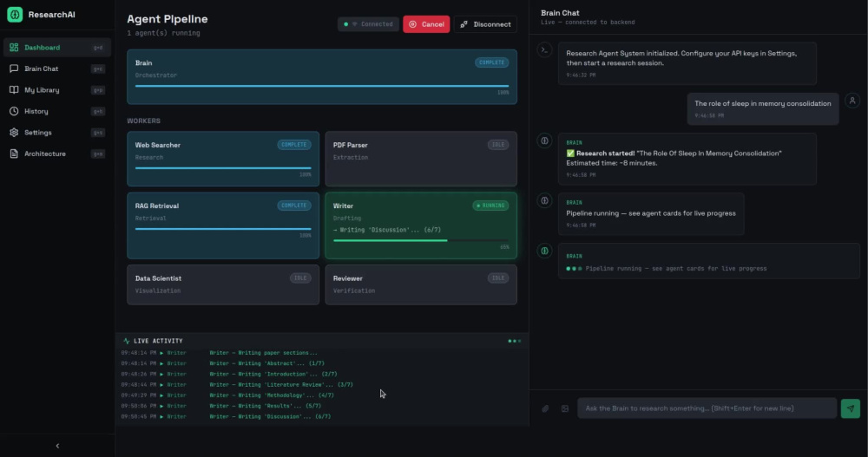
Task: Click the IDLE badge on PDF Parser
Action: (498, 145)
